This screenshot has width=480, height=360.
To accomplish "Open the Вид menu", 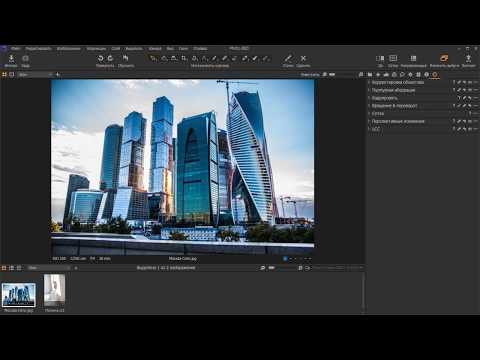I will (170, 49).
